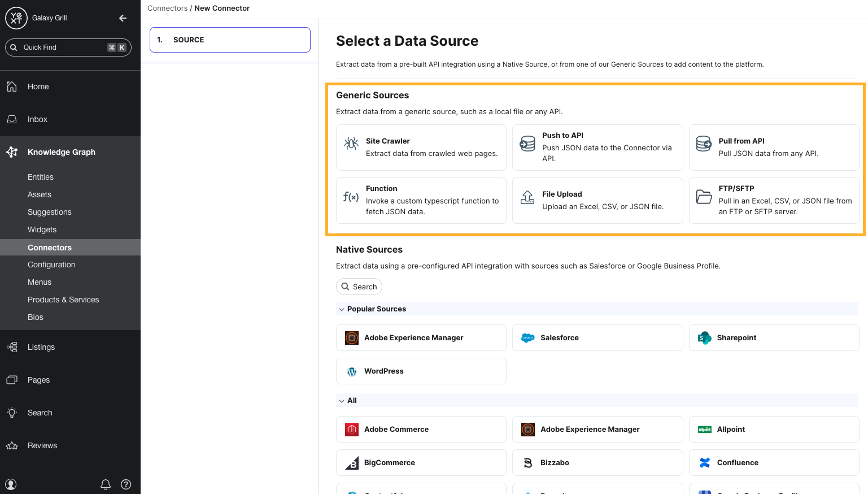Choose Function source card

click(421, 201)
